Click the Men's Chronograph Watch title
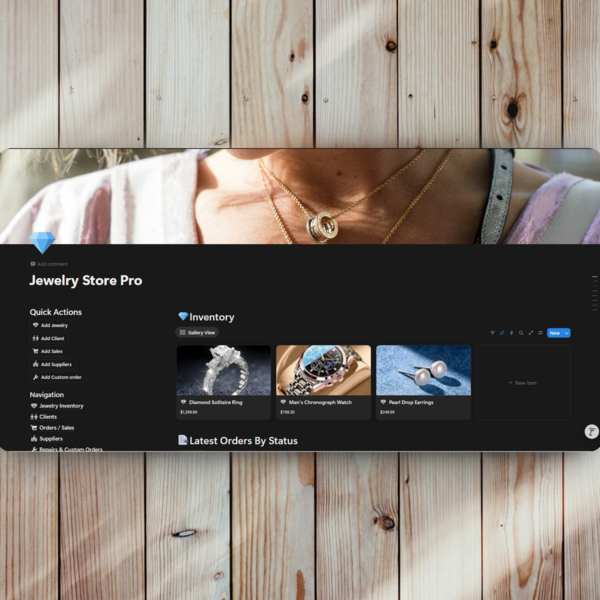 (320, 402)
